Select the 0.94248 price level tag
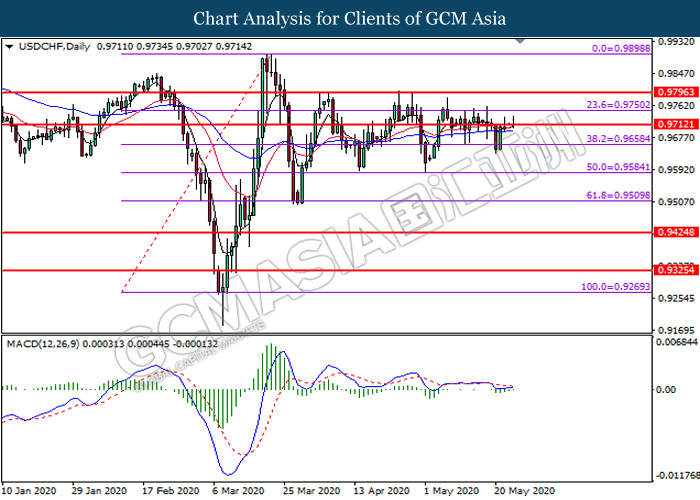This screenshot has width=700, height=500. (676, 232)
